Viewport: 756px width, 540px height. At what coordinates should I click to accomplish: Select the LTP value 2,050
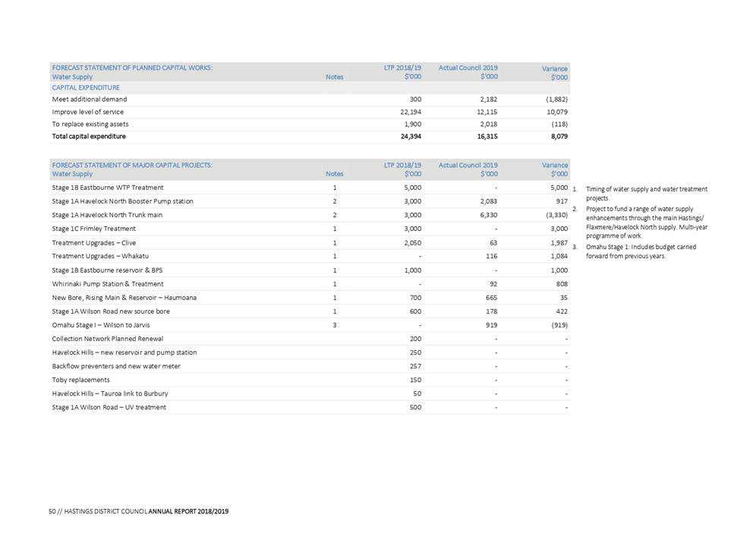point(413,243)
